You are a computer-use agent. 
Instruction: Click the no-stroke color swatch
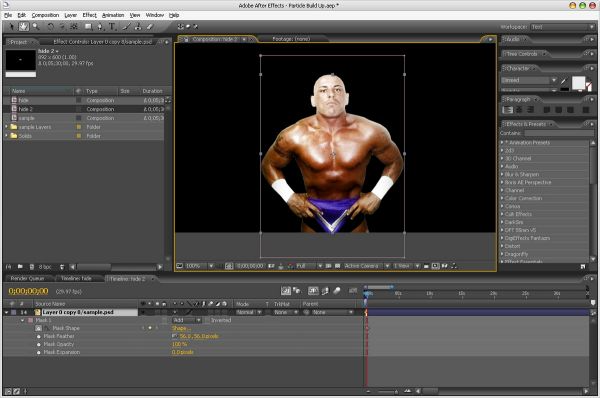click(x=589, y=87)
